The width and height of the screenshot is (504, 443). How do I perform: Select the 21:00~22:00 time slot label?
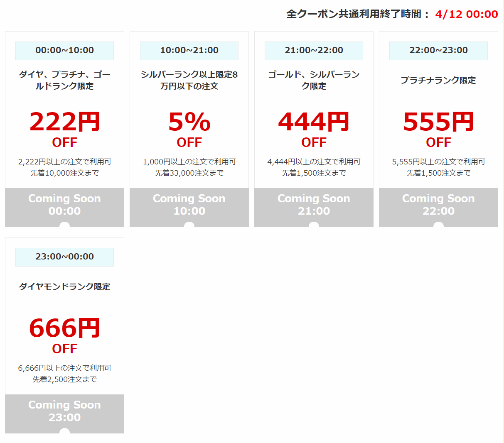coord(314,51)
